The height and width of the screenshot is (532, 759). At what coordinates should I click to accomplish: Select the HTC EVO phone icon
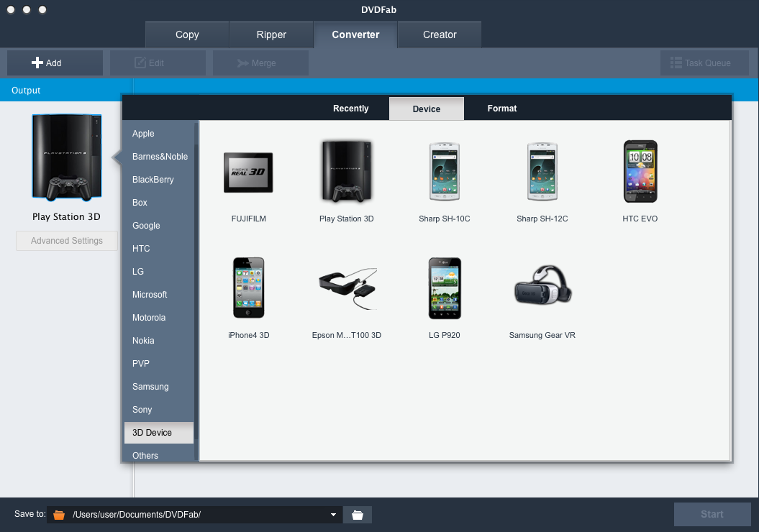[640, 171]
